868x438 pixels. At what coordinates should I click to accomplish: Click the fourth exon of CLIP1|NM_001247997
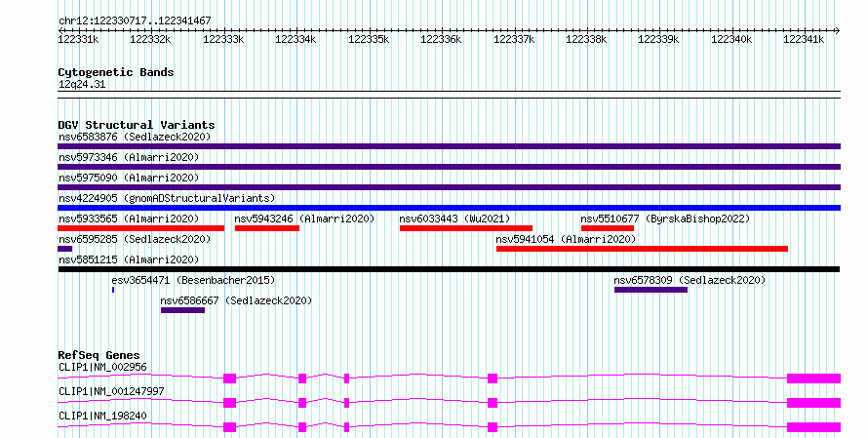(493, 403)
